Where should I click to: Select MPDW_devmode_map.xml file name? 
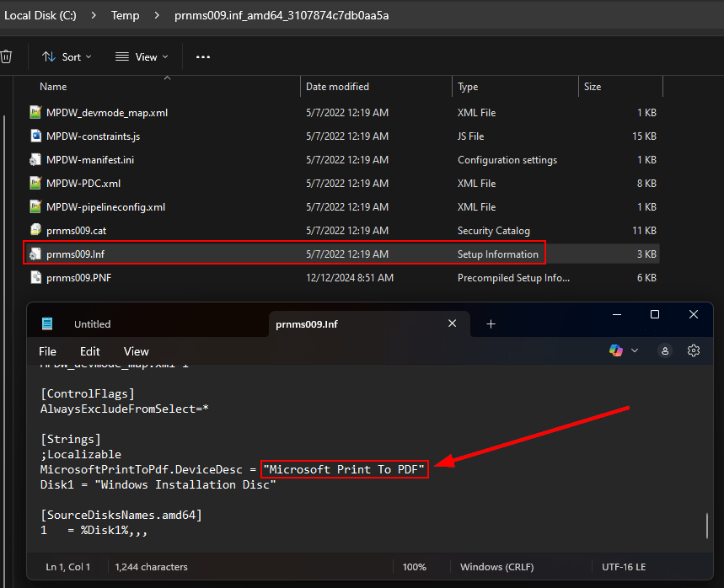(107, 113)
